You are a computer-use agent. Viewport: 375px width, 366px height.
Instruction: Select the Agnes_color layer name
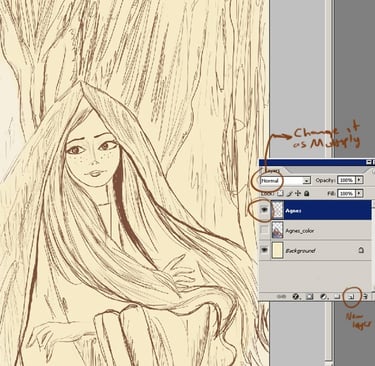click(x=300, y=231)
